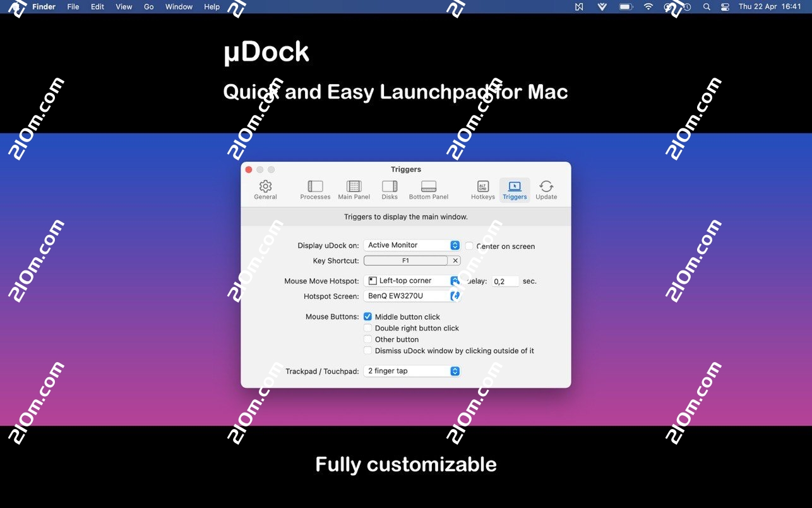Click the battery status icon
The width and height of the screenshot is (812, 508).
[x=626, y=7]
